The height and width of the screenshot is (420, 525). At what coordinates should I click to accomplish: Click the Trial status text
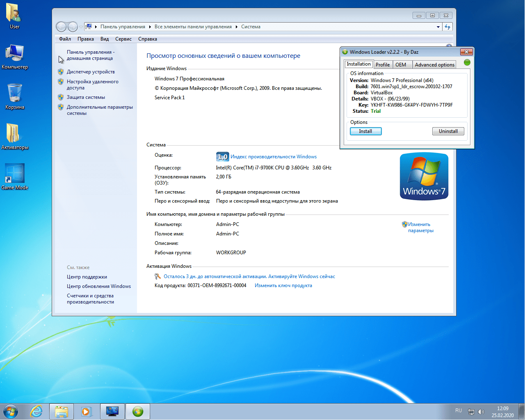point(376,111)
